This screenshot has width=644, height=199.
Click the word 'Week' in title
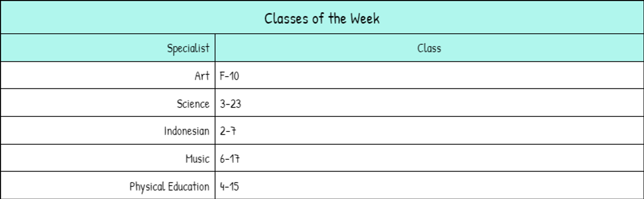pos(365,18)
